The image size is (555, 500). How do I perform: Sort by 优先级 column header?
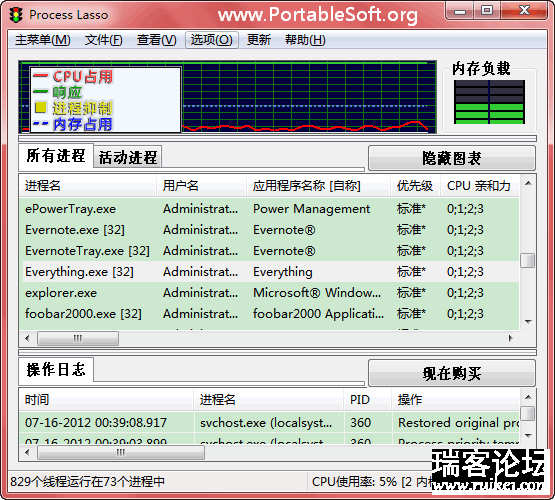[x=416, y=186]
